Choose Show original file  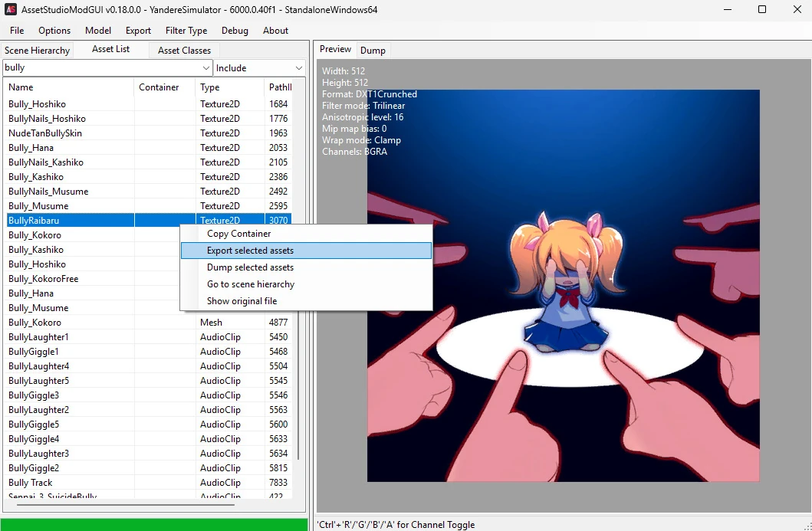[306, 300]
